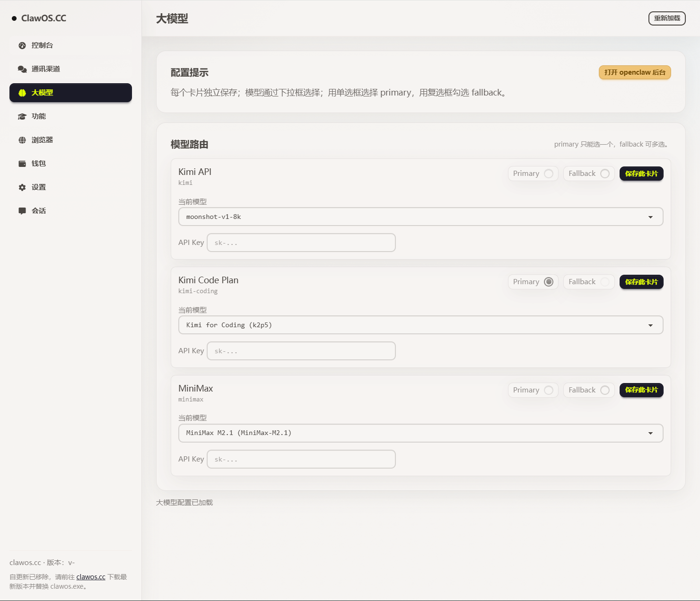Image resolution: width=700 pixels, height=601 pixels.
Task: Open the moonshot-v1-8k model dropdown
Action: tap(651, 217)
